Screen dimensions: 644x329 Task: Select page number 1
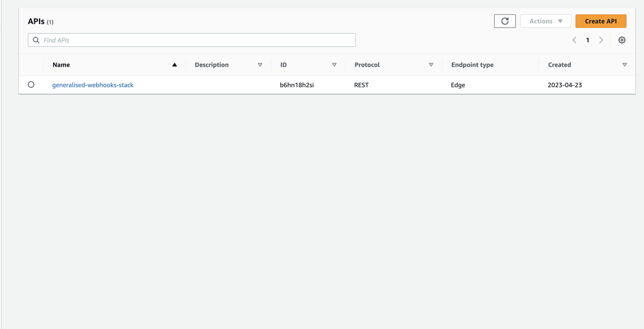coord(587,40)
